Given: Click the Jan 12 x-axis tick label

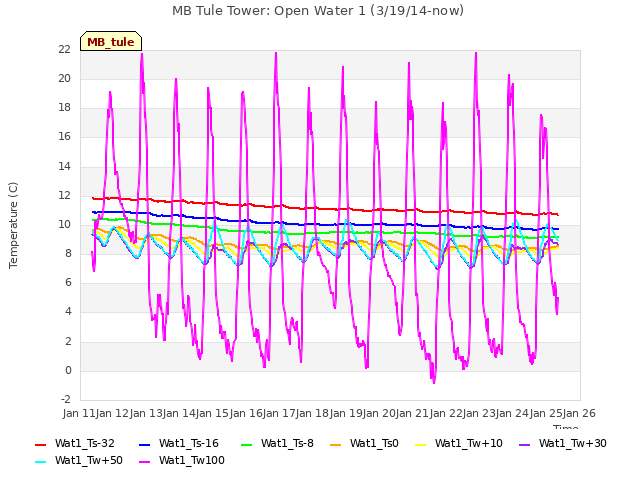Looking at the screenshot, I should (112, 413).
